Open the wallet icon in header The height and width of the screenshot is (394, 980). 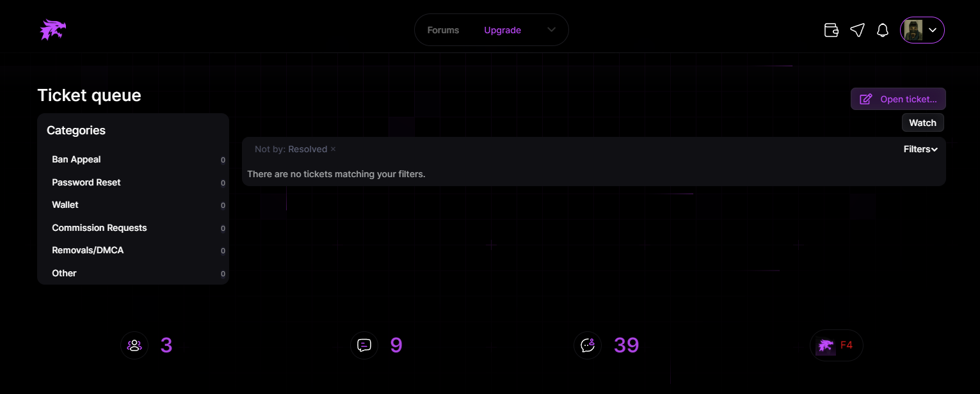point(831,30)
